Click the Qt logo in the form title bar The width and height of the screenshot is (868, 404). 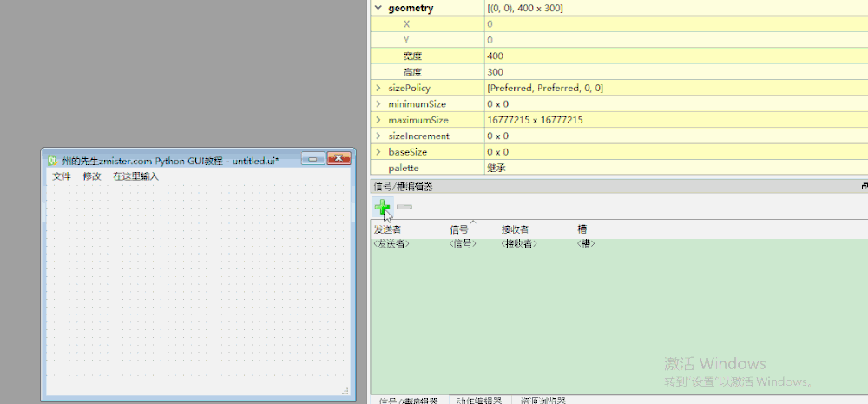click(x=53, y=161)
